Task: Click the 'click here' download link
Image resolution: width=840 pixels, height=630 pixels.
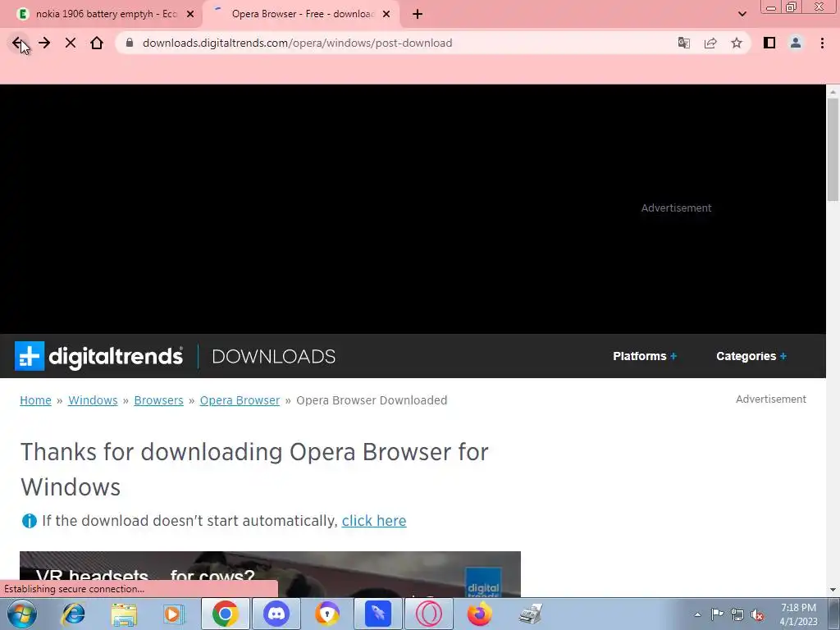Action: (374, 521)
